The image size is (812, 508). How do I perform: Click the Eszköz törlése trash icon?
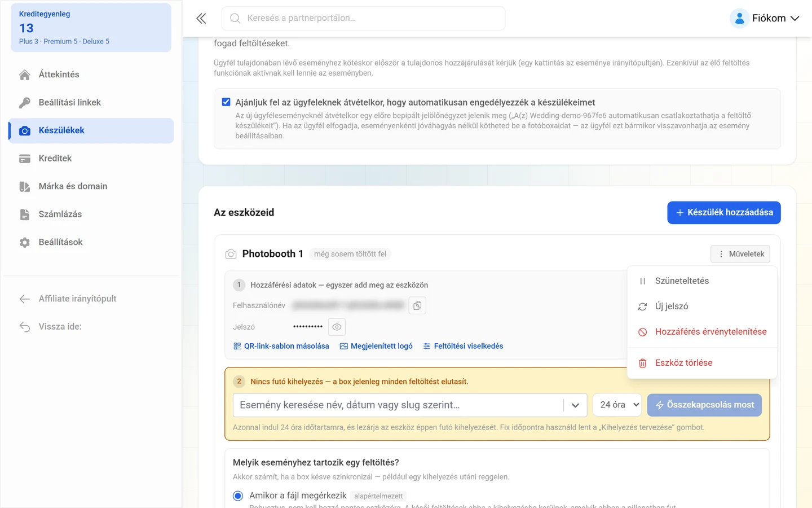pos(642,363)
